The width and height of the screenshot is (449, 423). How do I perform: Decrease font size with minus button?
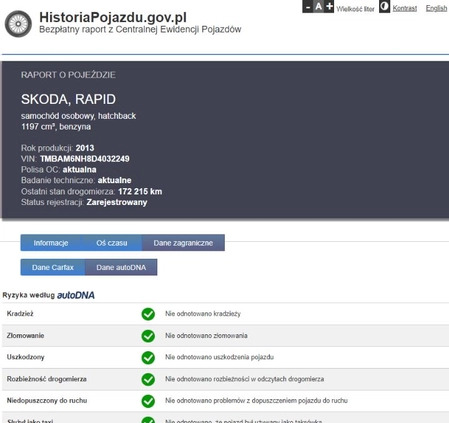[x=307, y=6]
